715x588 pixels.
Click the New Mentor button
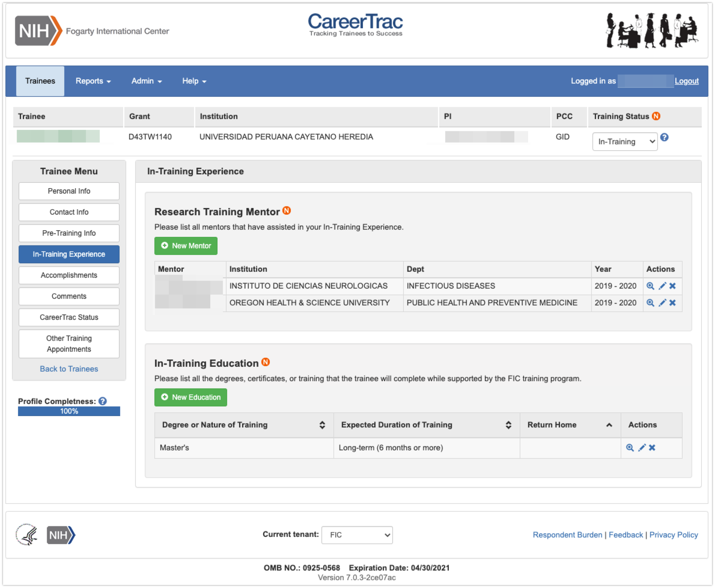click(x=186, y=246)
